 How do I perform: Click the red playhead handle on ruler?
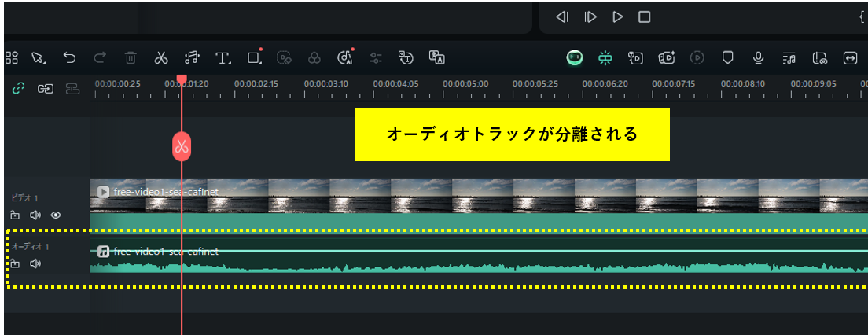click(182, 79)
